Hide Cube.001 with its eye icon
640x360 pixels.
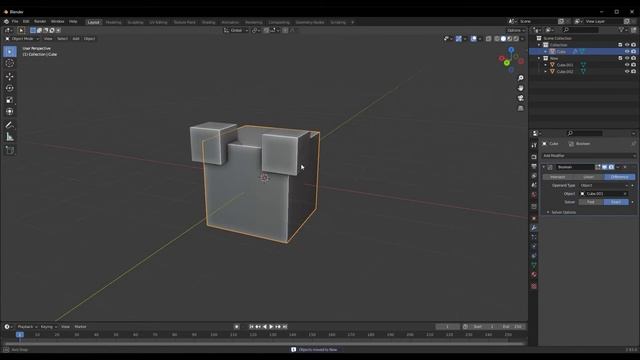(627, 65)
